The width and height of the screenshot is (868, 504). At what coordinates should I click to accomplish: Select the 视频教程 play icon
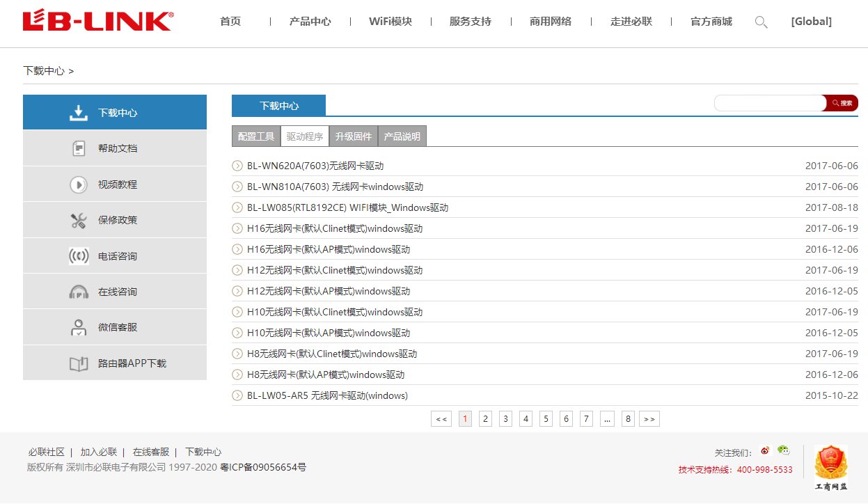79,184
